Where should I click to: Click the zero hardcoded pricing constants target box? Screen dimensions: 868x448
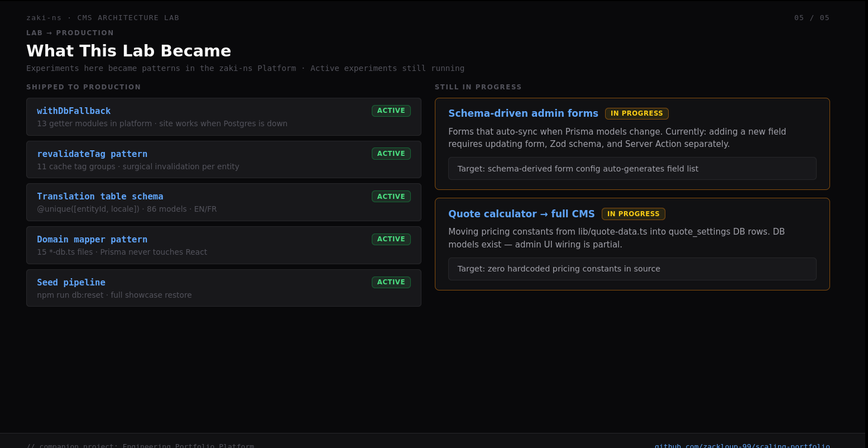tap(632, 269)
